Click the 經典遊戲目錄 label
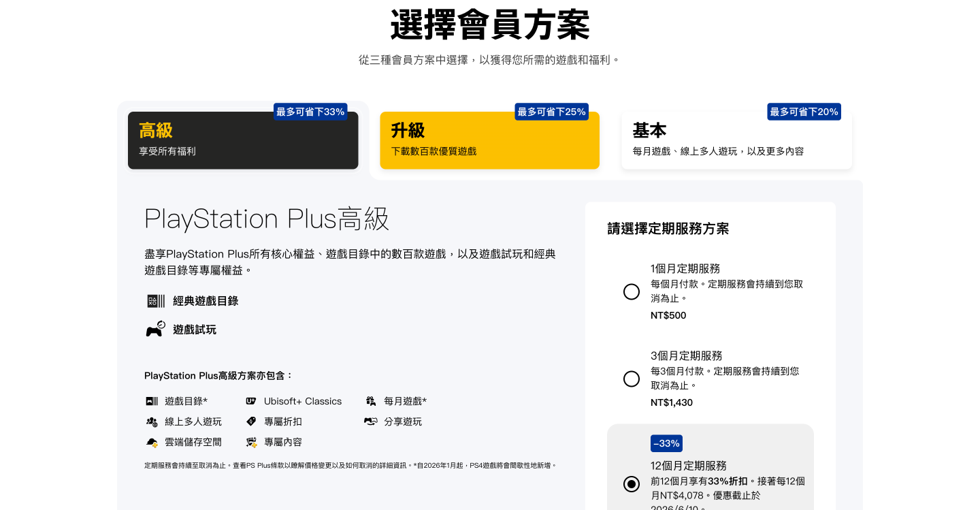The width and height of the screenshot is (980, 510). click(x=206, y=301)
